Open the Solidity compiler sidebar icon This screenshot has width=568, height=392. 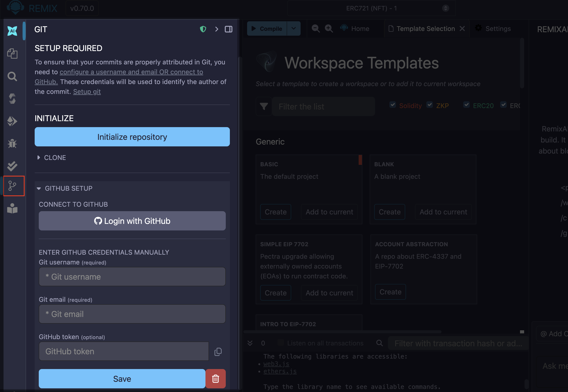(12, 99)
